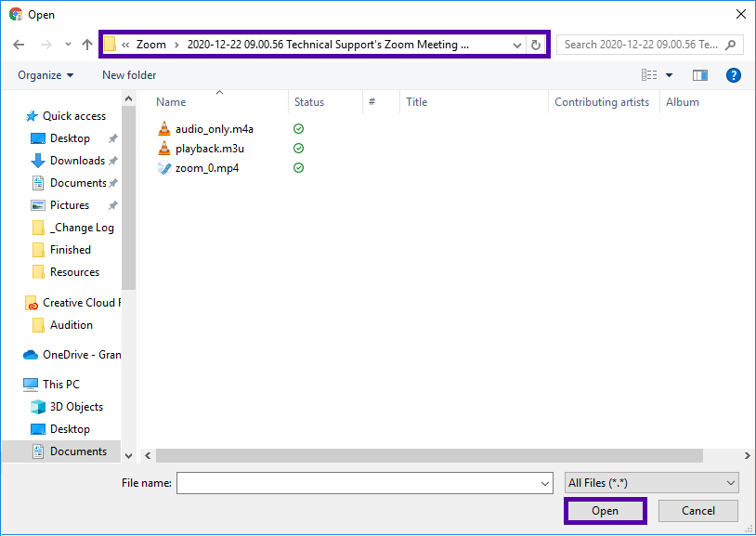Go back using the Back arrow
The height and width of the screenshot is (536, 756).
(19, 45)
